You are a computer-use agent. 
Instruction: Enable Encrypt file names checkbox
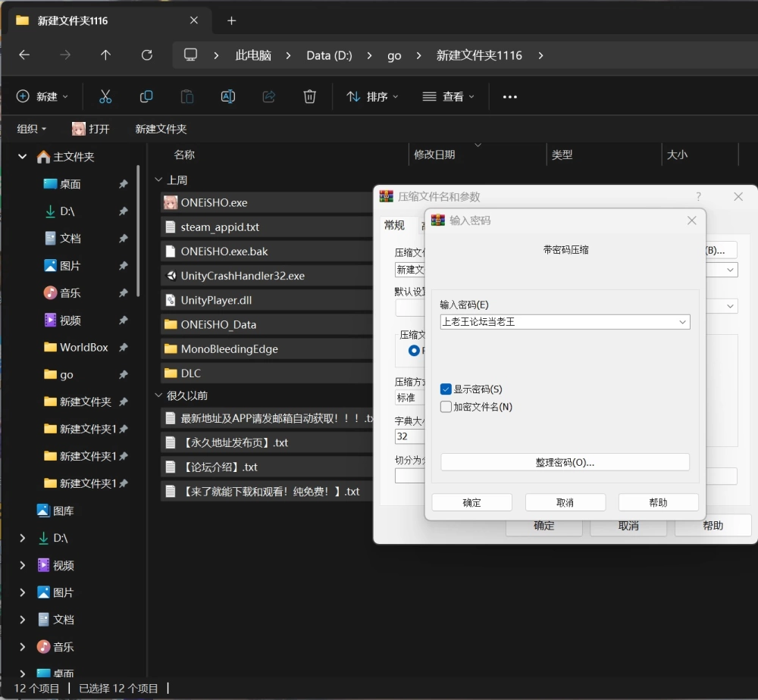tap(446, 407)
